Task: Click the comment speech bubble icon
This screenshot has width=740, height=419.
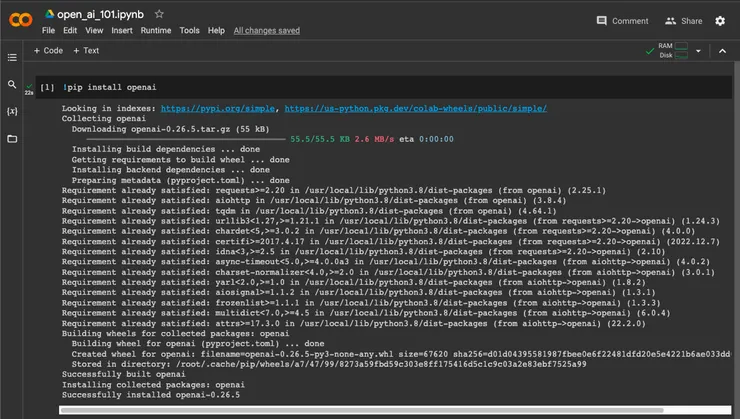Action: 602,21
